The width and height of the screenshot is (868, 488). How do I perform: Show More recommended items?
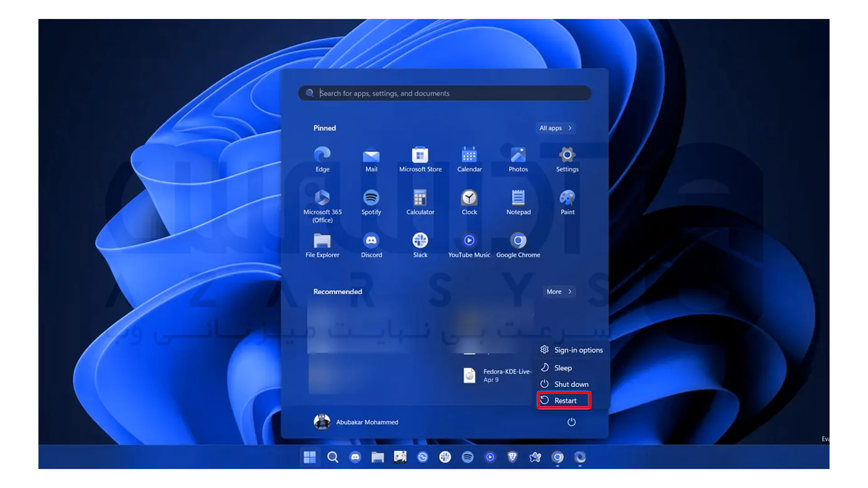pyautogui.click(x=559, y=291)
